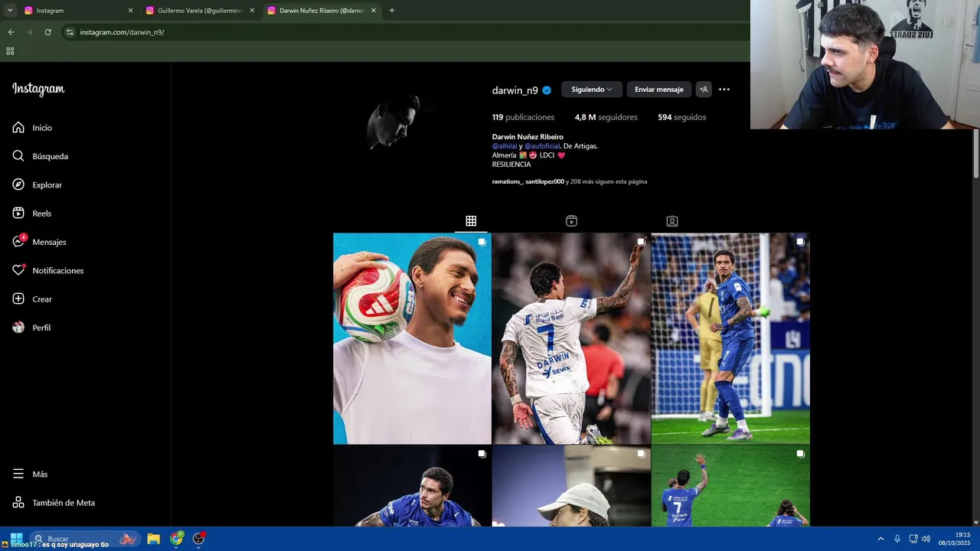
Task: Open Chrome tab search dropdown arrow
Action: [x=10, y=11]
